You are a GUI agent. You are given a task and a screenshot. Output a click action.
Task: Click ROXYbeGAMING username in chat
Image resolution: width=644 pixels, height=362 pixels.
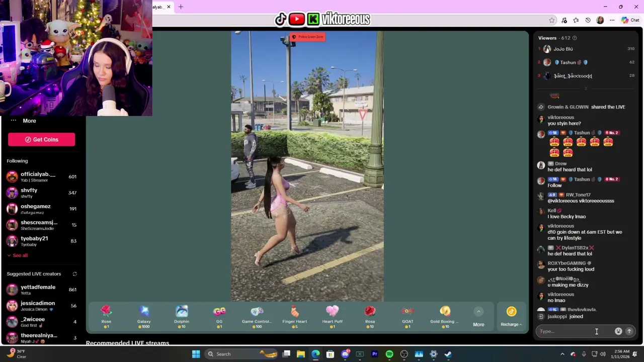pos(566,263)
